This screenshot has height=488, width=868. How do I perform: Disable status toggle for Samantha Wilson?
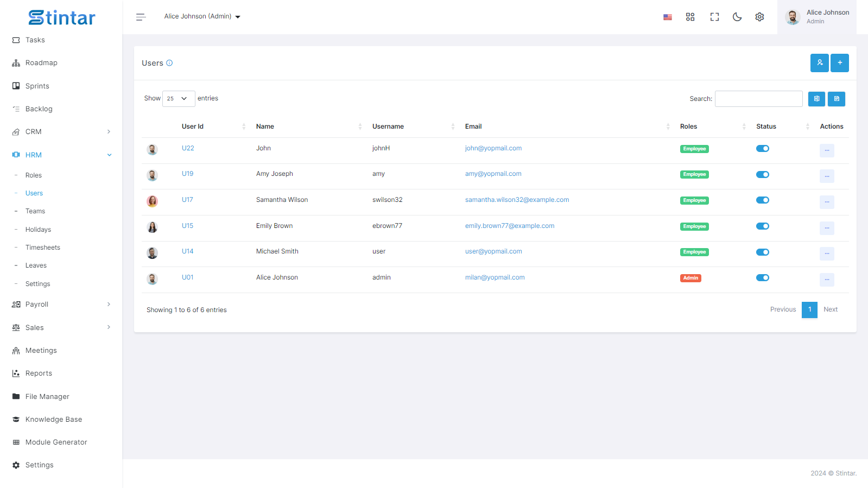pyautogui.click(x=763, y=200)
